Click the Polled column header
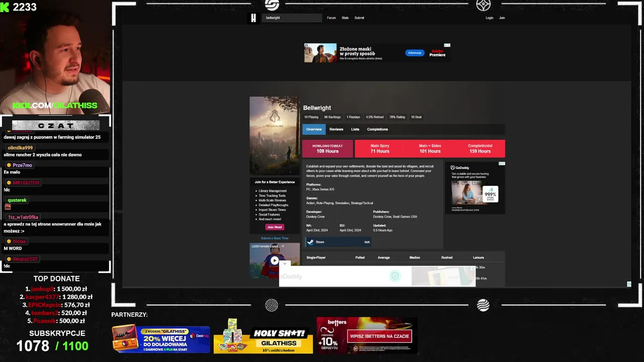This screenshot has height=362, width=644. click(360, 257)
